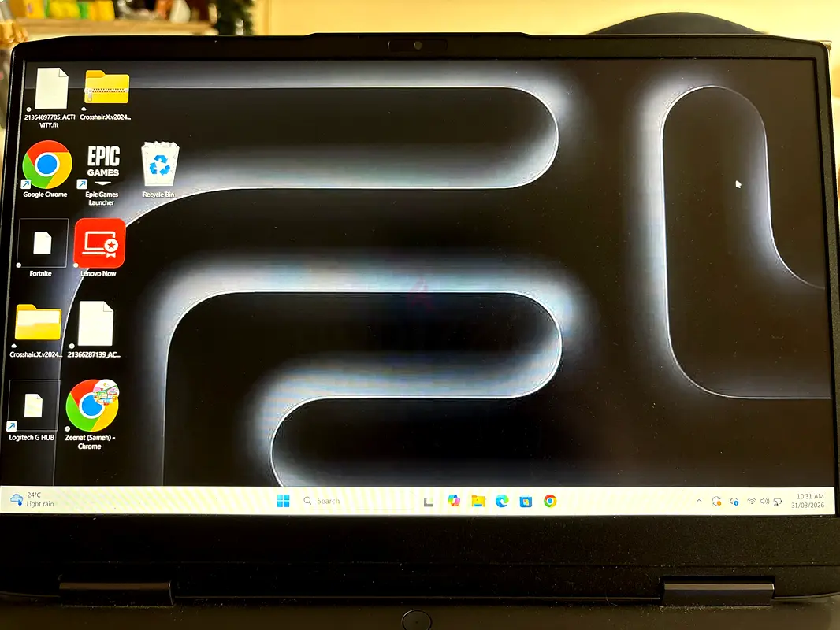Select the 21364897785_ACTIVITY.fit file icon
The width and height of the screenshot is (840, 630).
coord(51,90)
